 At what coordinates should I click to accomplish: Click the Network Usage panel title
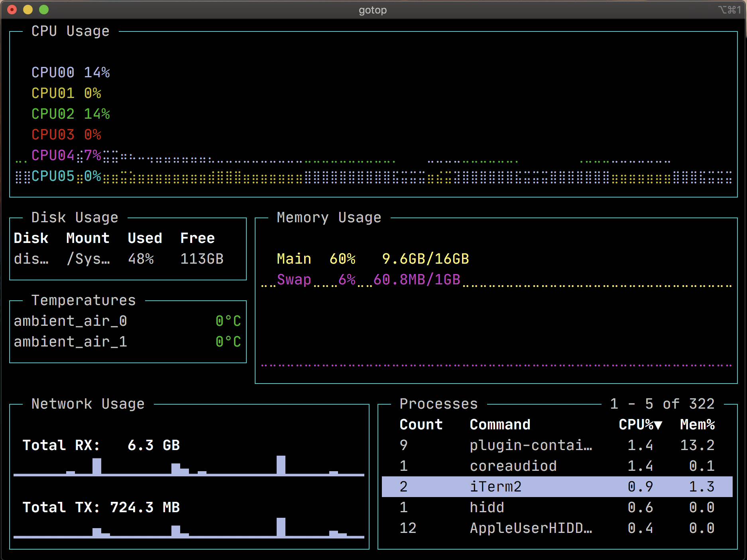[x=88, y=404]
